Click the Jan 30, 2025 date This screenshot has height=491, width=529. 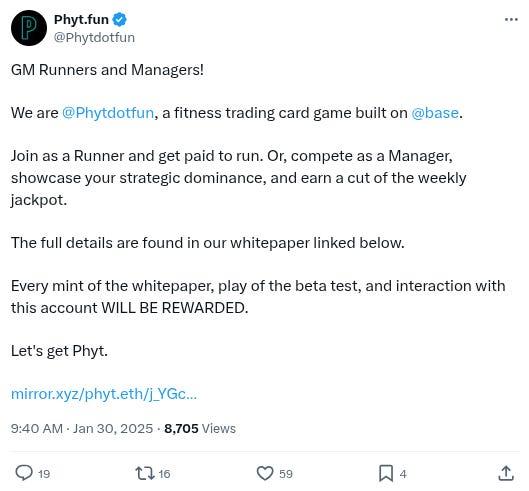(x=113, y=429)
